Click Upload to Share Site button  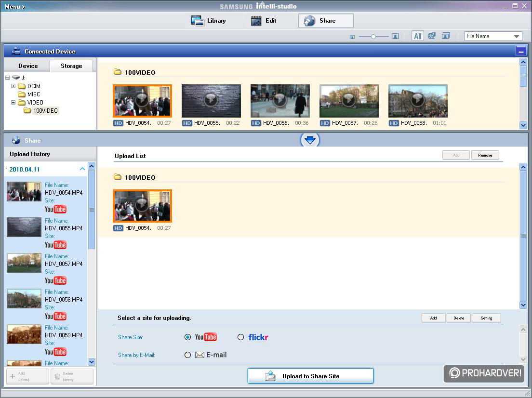tap(310, 376)
